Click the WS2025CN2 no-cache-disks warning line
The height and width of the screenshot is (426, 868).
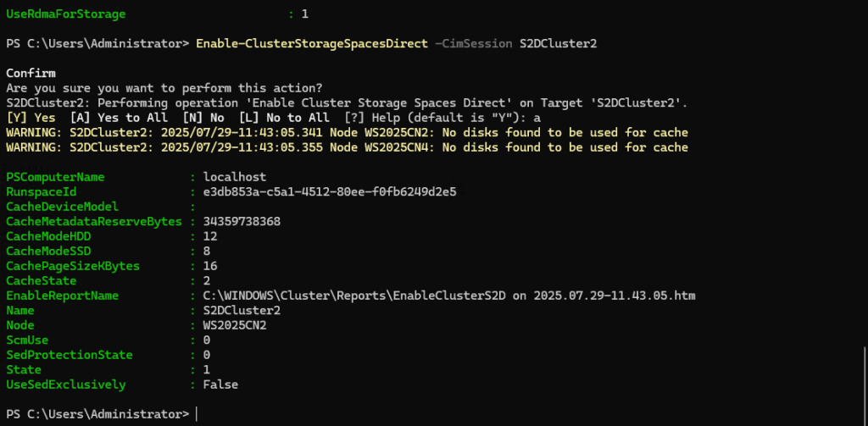[x=347, y=133]
